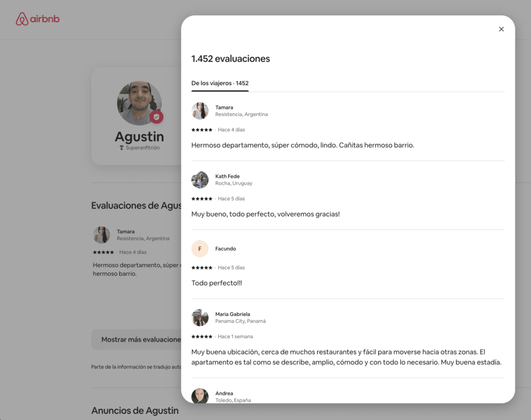Select the 'De los viajeros · 1452' tab
Viewport: 531px width, 420px height.
click(x=220, y=83)
